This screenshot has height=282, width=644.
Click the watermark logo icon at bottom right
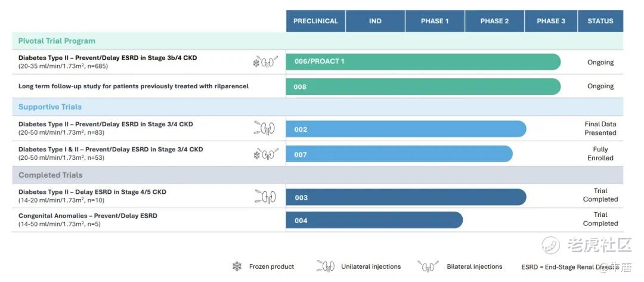[552, 244]
